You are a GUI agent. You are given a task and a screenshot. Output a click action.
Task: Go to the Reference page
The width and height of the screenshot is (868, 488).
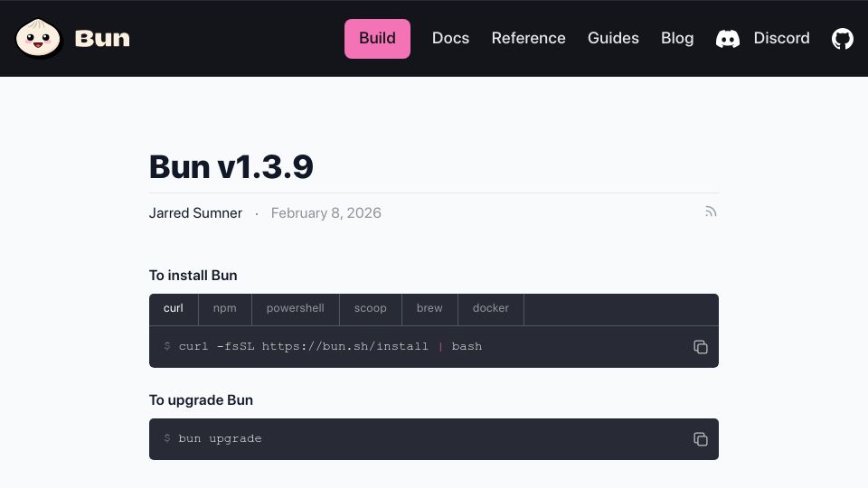(x=528, y=38)
